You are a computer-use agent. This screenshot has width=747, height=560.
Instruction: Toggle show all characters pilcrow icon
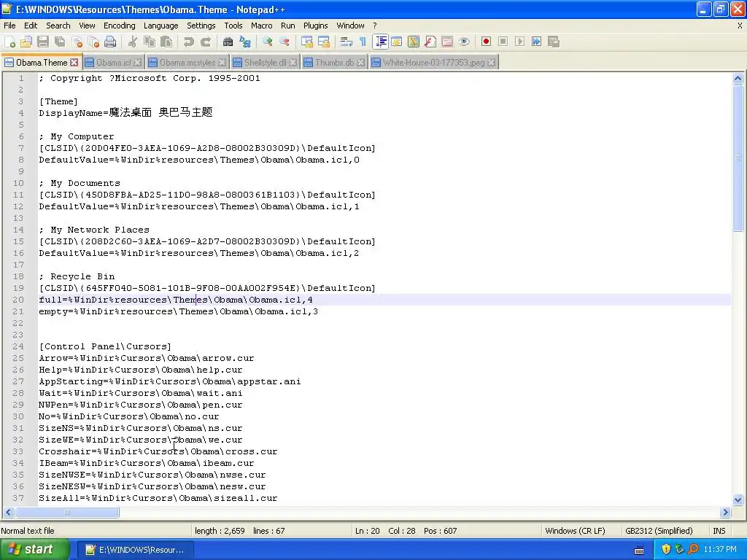tap(363, 42)
